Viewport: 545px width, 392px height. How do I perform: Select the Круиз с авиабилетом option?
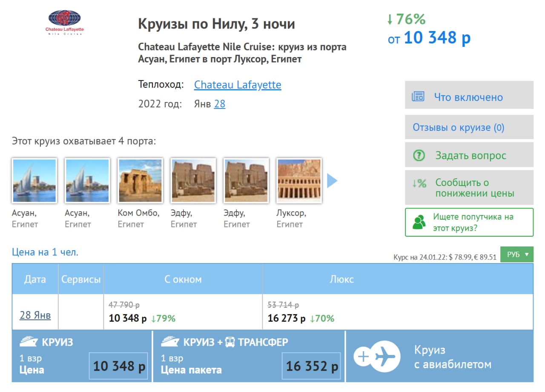(x=452, y=357)
